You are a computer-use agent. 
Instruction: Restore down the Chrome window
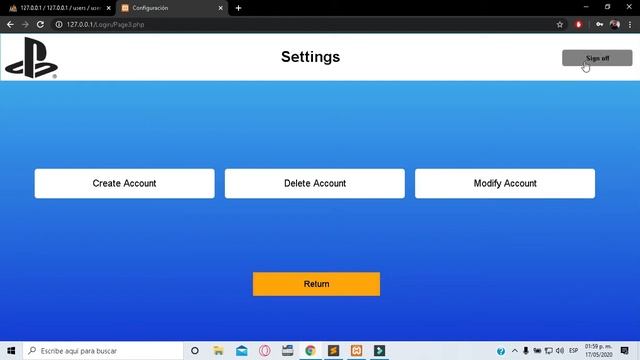[607, 7]
